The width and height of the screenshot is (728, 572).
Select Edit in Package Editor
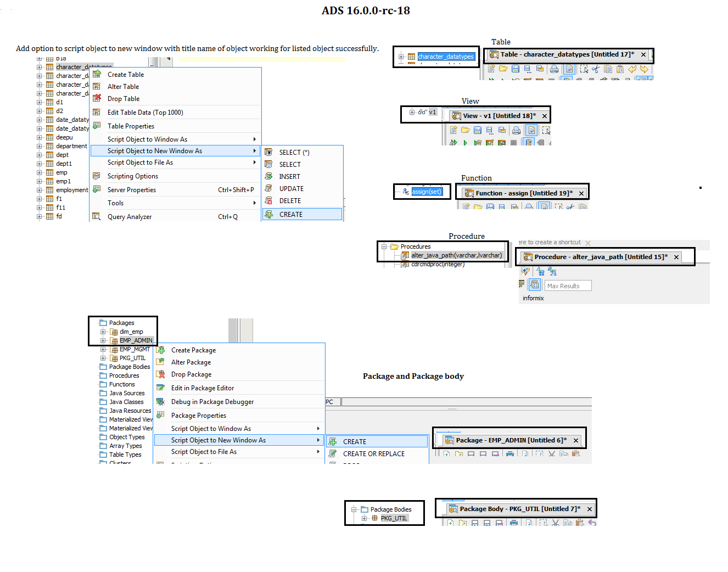coord(239,388)
